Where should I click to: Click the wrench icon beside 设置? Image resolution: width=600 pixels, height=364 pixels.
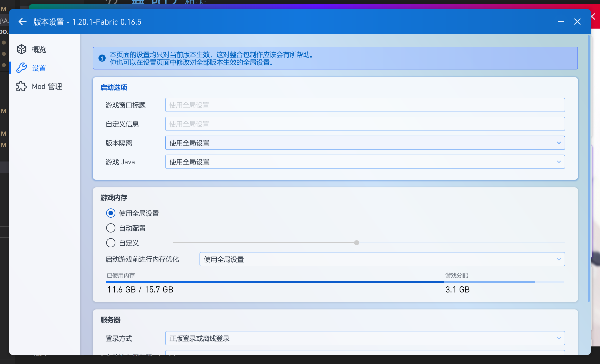point(21,68)
